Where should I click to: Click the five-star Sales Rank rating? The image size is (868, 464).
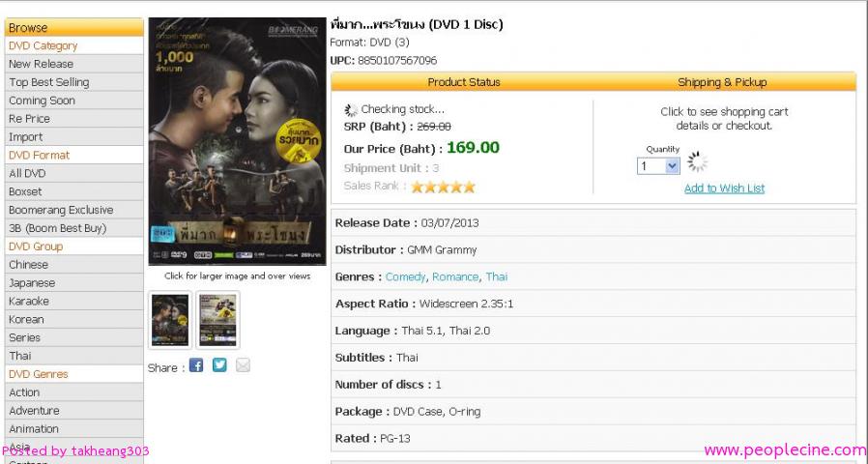coord(443,187)
